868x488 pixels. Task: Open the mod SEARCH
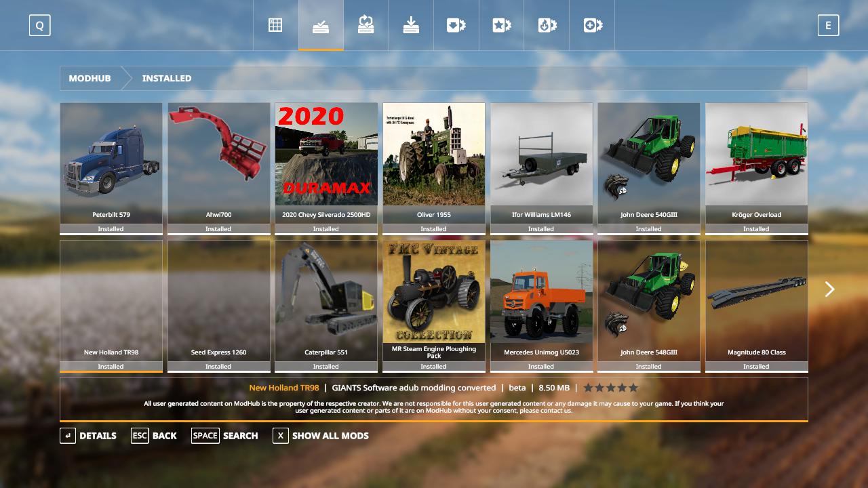[x=224, y=436]
